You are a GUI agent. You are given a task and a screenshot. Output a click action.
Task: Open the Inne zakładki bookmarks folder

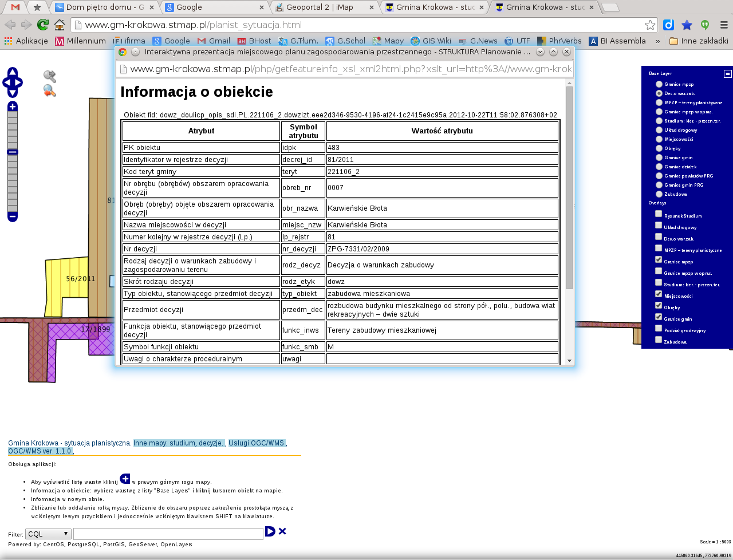[x=699, y=41]
